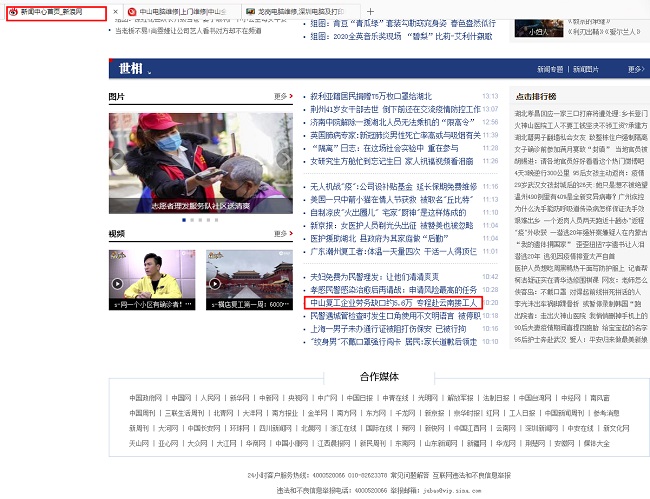Show next slide using right arrow on photo

pos(284,159)
